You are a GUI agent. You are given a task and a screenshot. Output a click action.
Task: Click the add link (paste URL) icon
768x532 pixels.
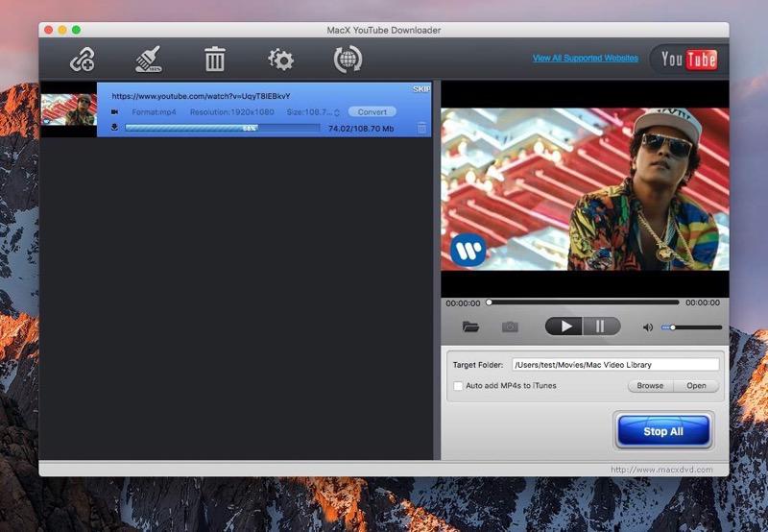click(82, 60)
